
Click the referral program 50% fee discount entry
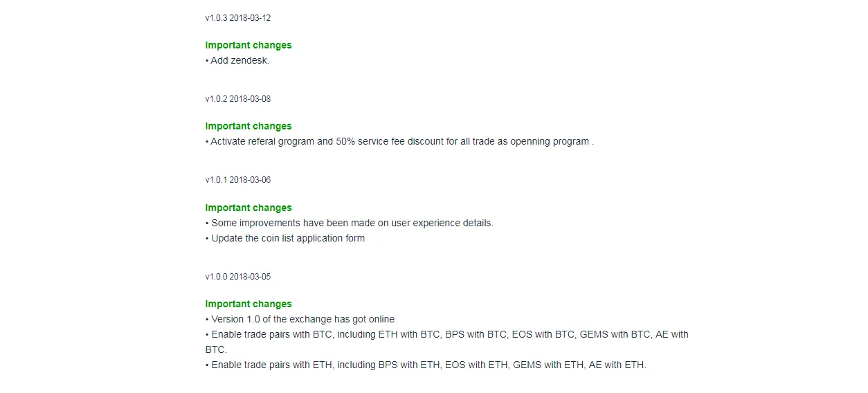[x=400, y=141]
